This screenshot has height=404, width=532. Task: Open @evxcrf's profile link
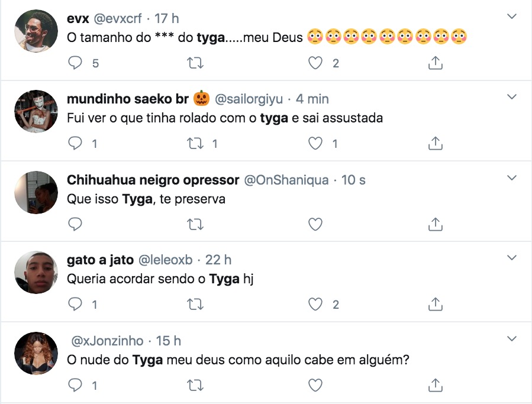117,18
